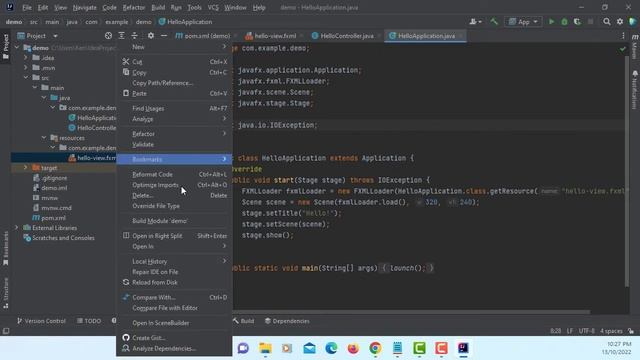Choose Reformat Code in context menu
This screenshot has height=360, width=640.
click(x=174, y=174)
